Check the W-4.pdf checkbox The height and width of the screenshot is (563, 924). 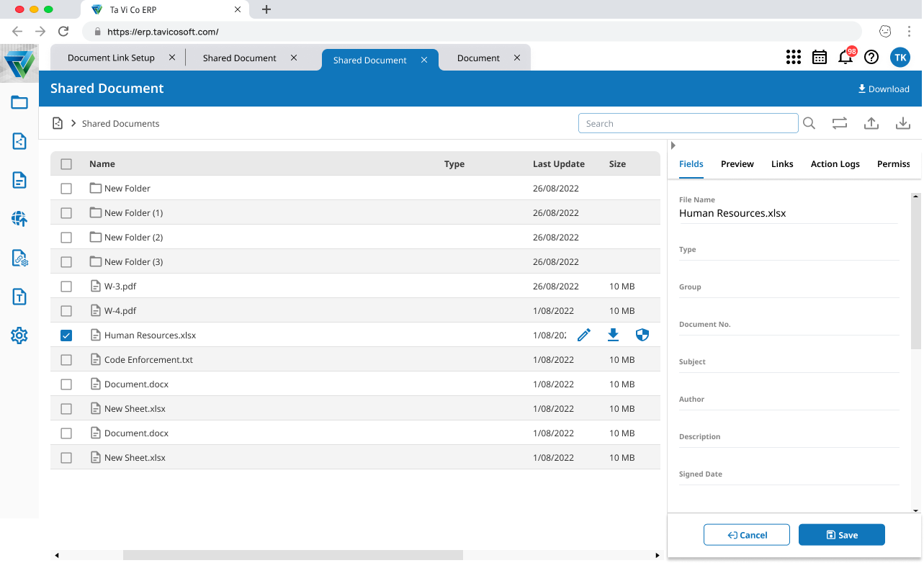coord(66,311)
